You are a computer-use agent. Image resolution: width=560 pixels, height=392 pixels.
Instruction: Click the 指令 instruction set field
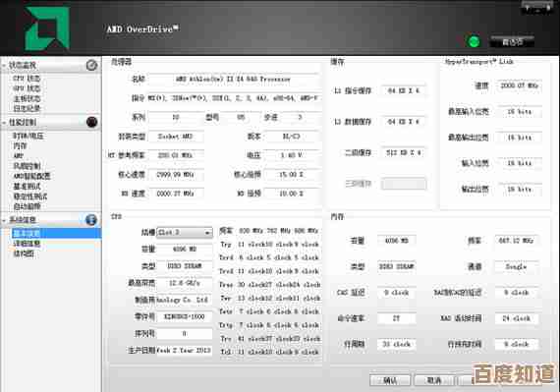pyautogui.click(x=233, y=98)
